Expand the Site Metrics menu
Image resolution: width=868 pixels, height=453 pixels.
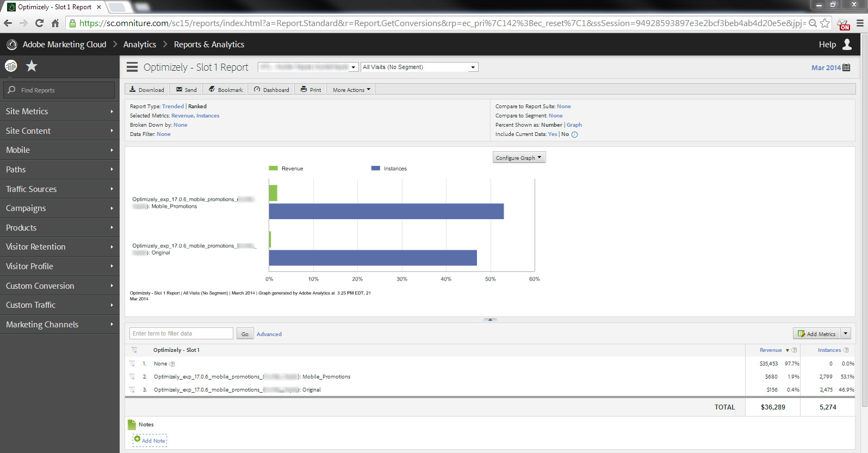(x=60, y=111)
